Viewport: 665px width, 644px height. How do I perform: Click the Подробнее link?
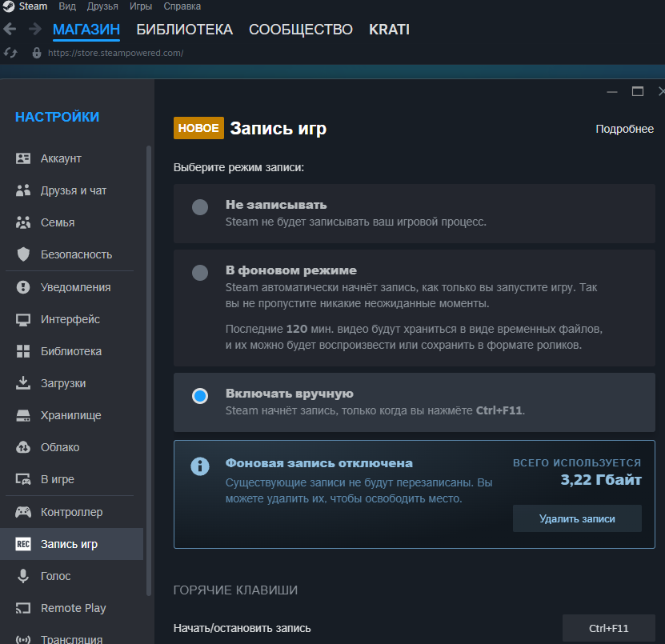[x=624, y=129]
